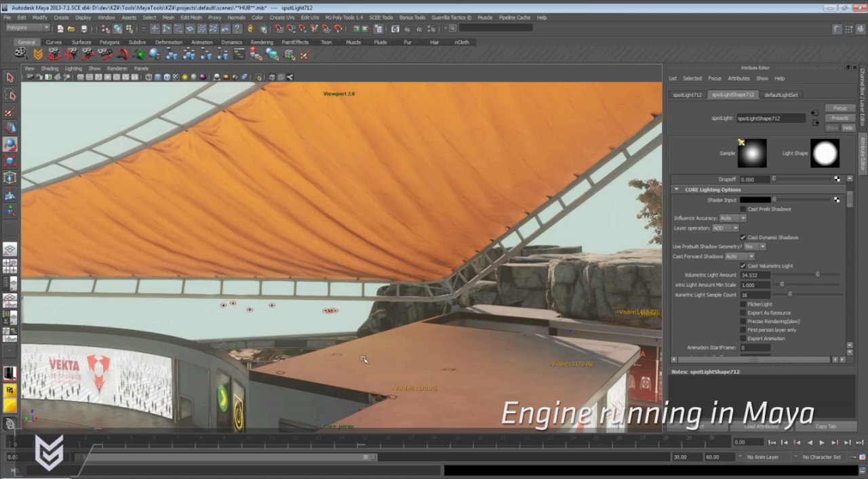This screenshot has height=479, width=868.
Task: Enable the FlickerLight checkbox
Action: (743, 304)
